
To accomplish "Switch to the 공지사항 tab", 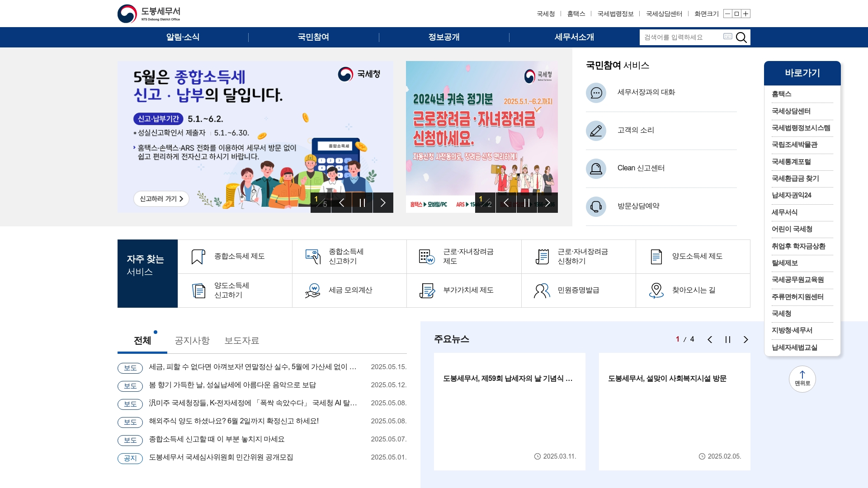I will click(x=192, y=340).
